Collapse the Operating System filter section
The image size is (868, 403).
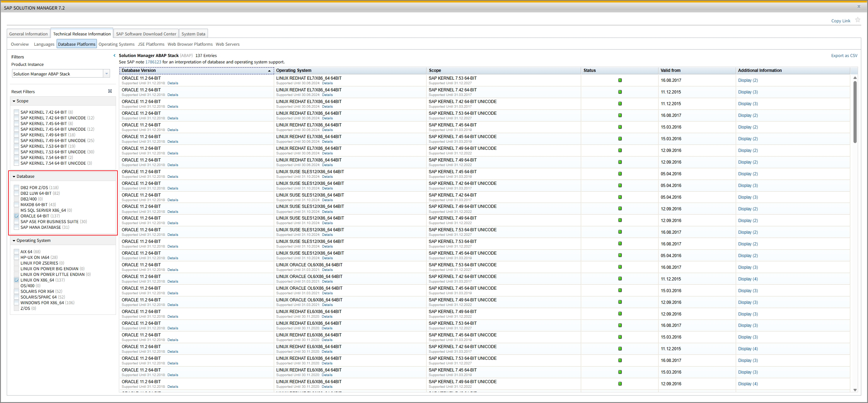point(14,241)
